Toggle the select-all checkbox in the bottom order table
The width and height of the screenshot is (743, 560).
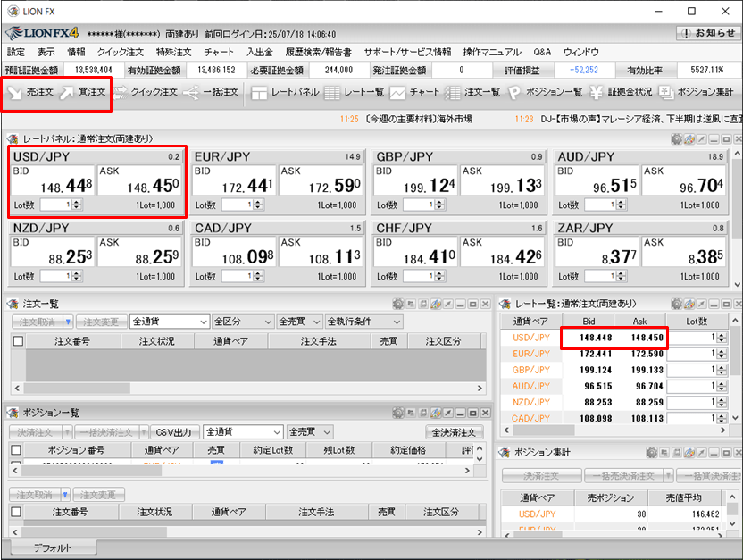pyautogui.click(x=18, y=512)
